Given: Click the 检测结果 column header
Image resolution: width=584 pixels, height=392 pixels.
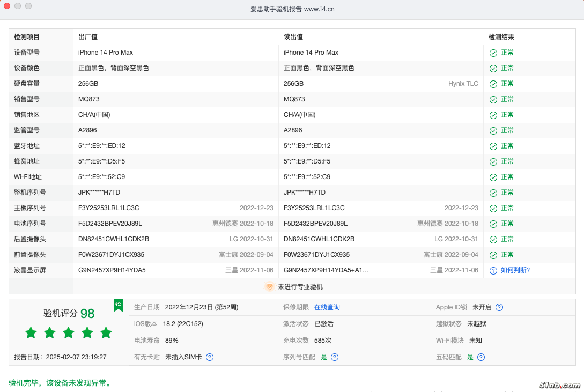Looking at the screenshot, I should [x=501, y=37].
